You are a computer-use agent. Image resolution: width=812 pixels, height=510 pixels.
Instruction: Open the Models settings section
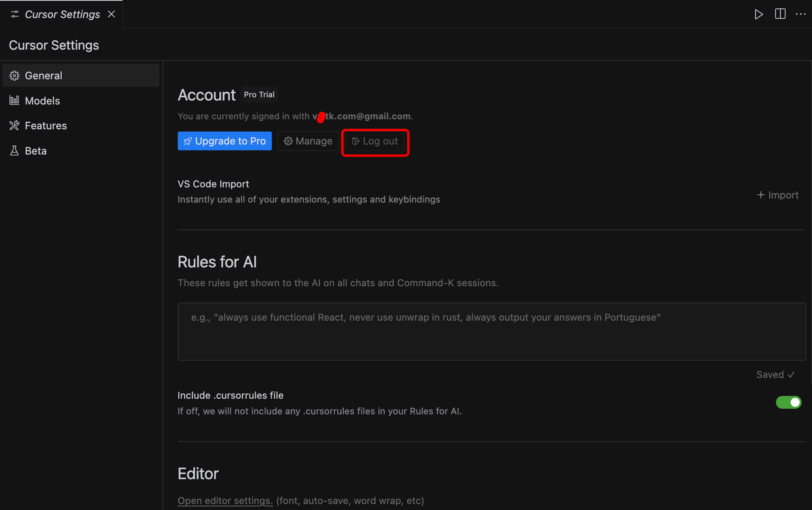coord(81,101)
